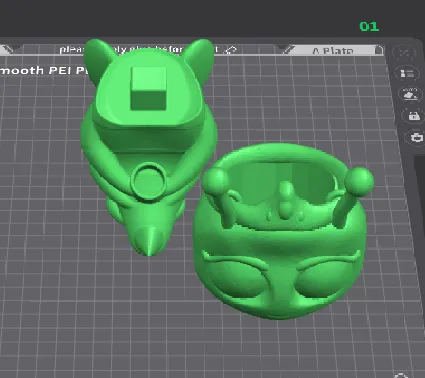
Task: Click the pointed snout tip of model
Action: [148, 241]
